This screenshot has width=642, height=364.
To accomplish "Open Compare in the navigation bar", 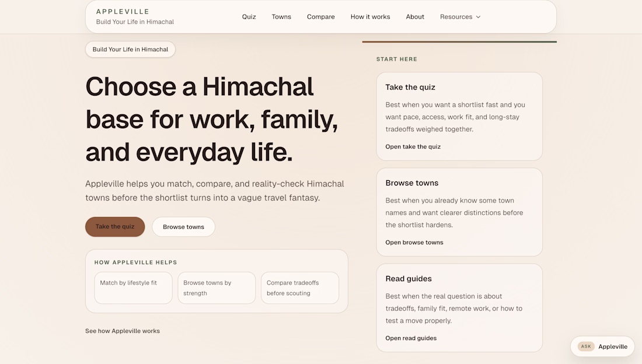I will (321, 17).
